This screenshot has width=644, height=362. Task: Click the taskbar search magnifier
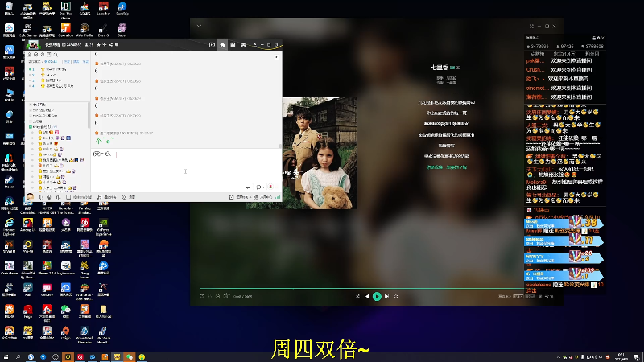pyautogui.click(x=18, y=357)
